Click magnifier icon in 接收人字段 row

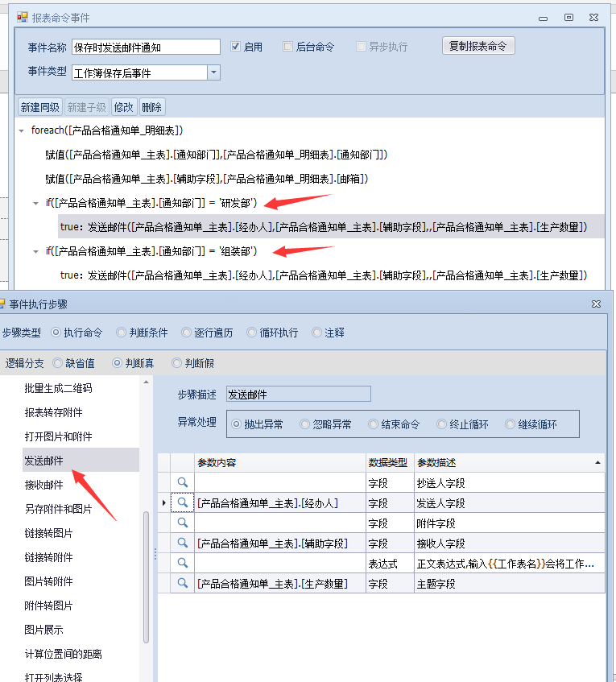tap(183, 543)
